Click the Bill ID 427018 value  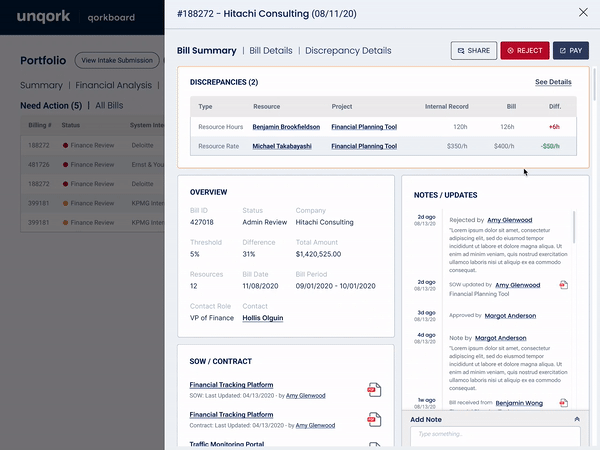pyautogui.click(x=202, y=222)
